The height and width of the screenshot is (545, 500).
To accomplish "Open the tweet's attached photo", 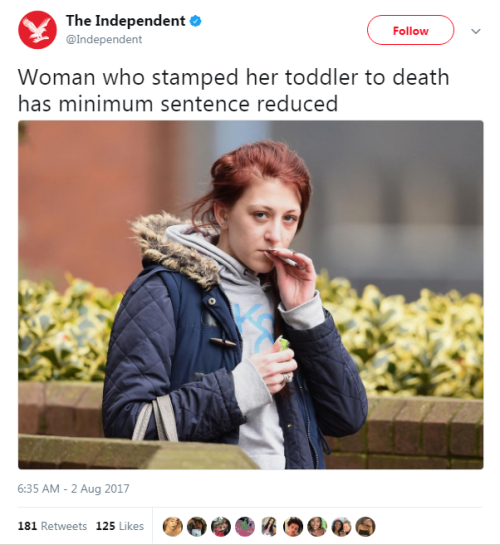I will [251, 295].
